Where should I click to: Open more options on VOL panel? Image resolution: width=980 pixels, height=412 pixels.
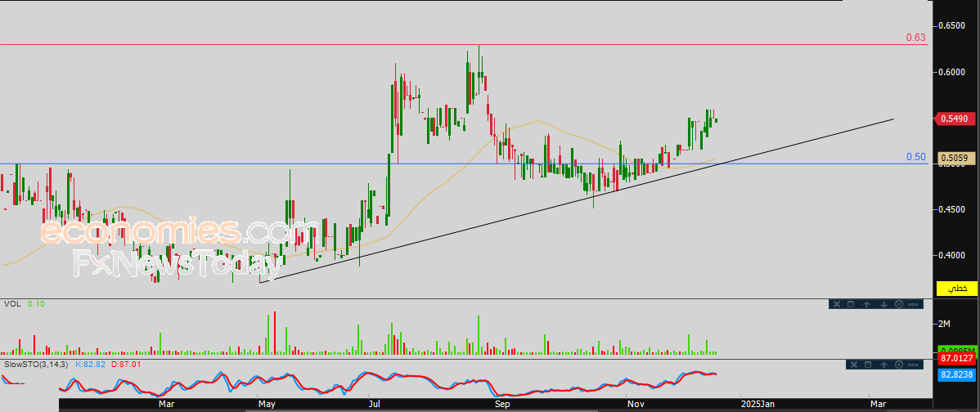(913, 305)
